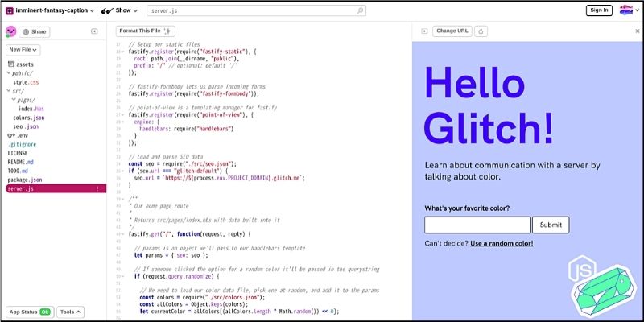
Task: Open the .env file
Action: point(18,135)
